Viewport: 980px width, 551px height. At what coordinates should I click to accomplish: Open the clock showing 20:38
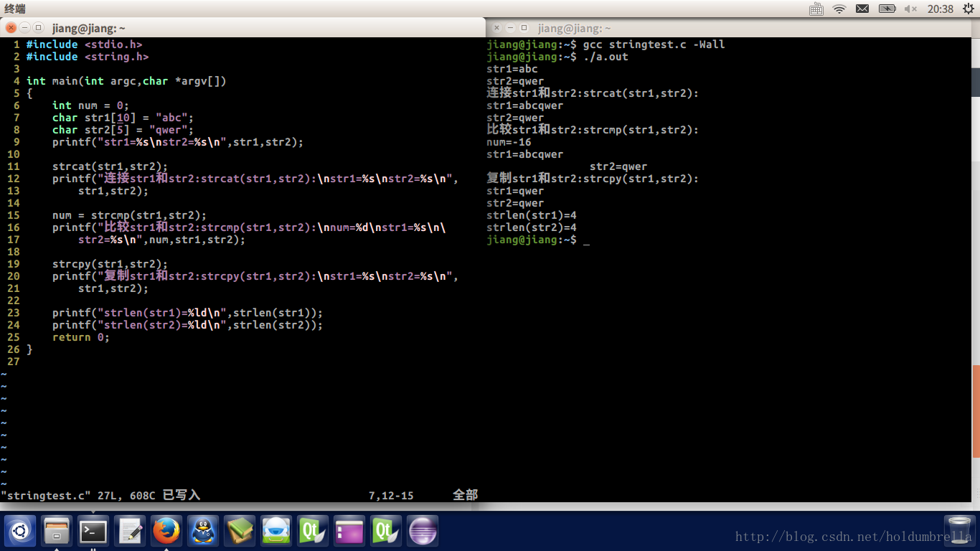(940, 9)
